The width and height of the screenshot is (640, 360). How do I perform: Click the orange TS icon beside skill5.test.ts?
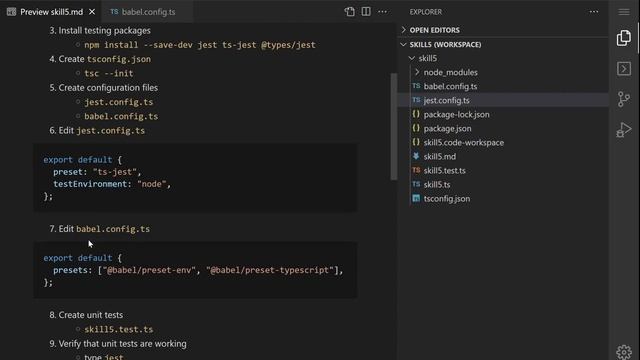416,170
